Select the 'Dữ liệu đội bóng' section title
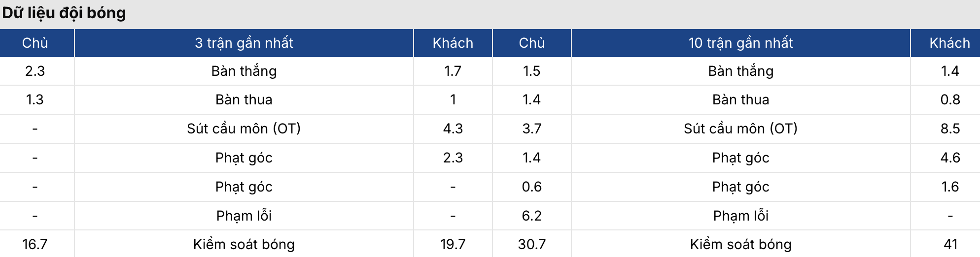This screenshot has width=980, height=257. point(64,13)
